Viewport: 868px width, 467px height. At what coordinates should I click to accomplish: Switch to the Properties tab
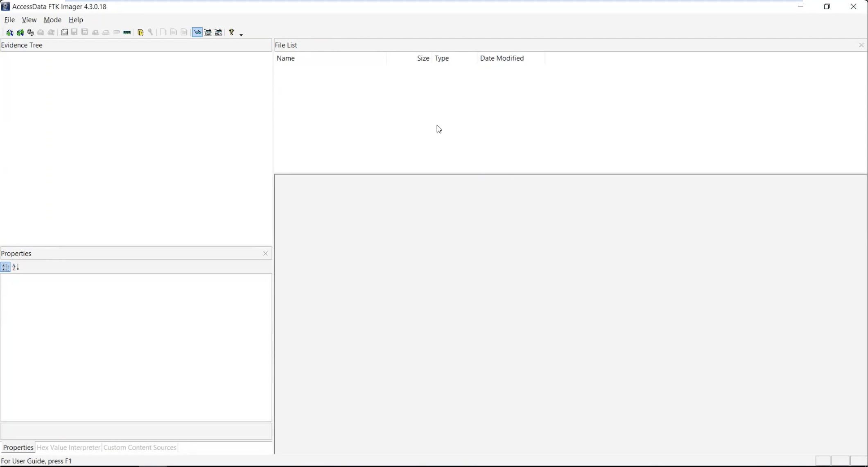18,447
